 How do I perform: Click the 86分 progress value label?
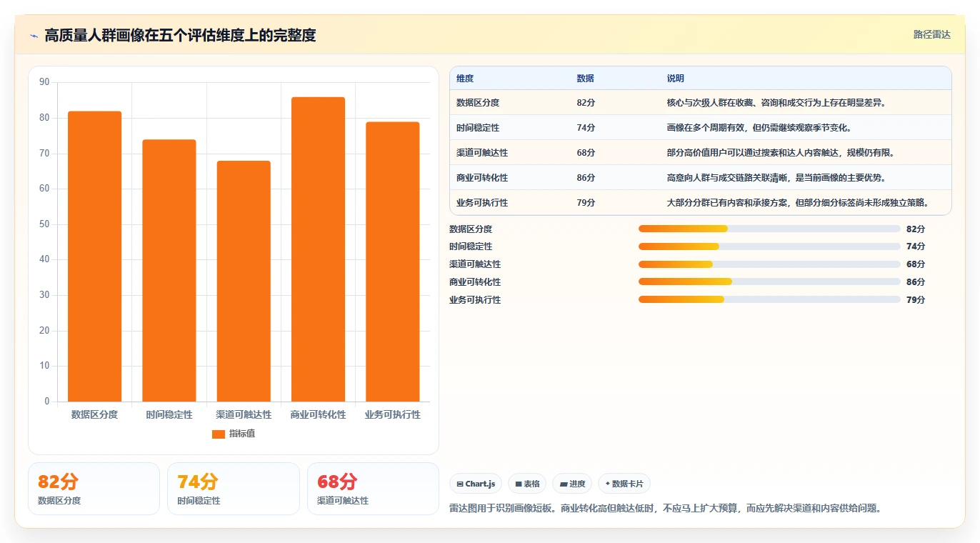[916, 282]
